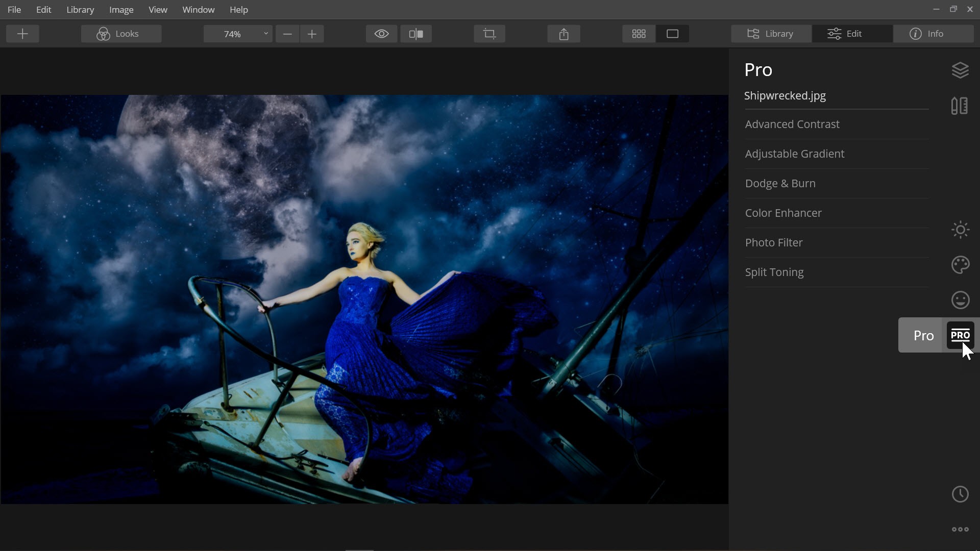Image resolution: width=980 pixels, height=551 pixels.
Task: Expand the Split Toning tool
Action: 774,272
